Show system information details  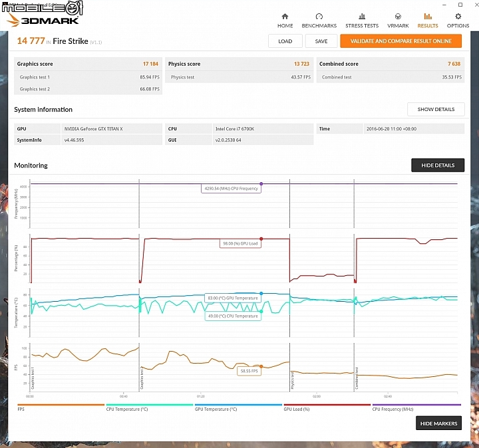(436, 109)
